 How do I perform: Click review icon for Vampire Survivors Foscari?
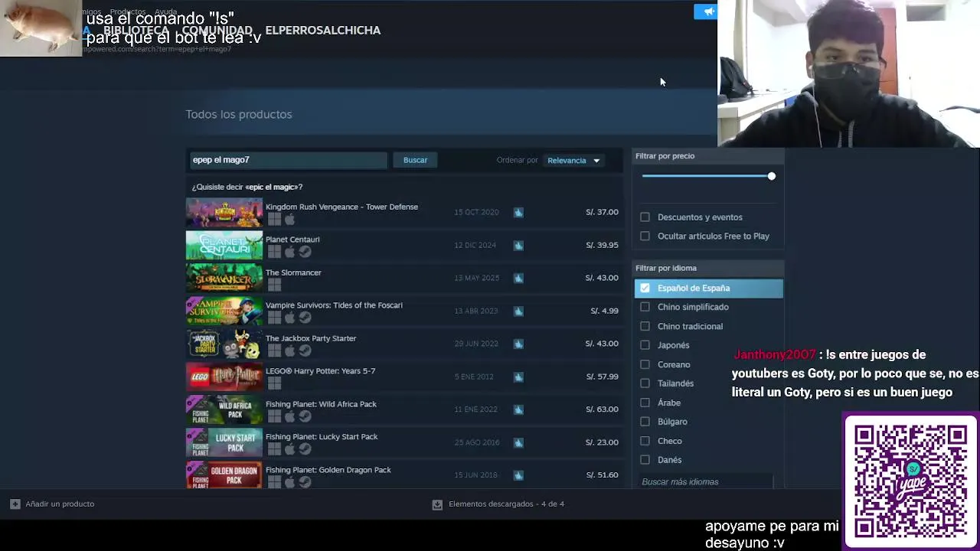(x=518, y=311)
